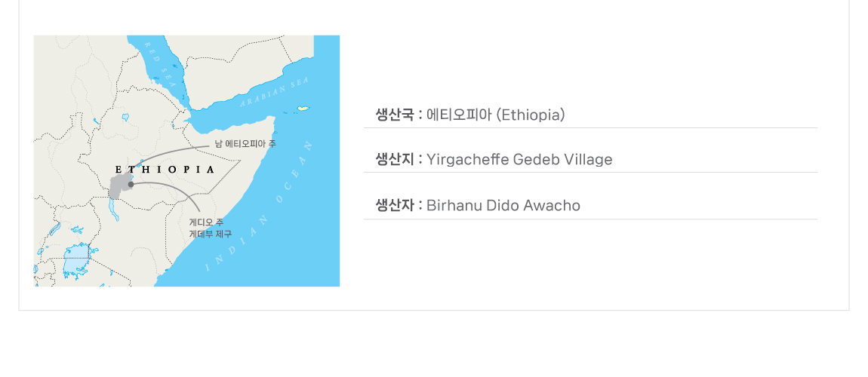The image size is (868, 377).
Task: Click the 생산국 label
Action: tap(395, 115)
